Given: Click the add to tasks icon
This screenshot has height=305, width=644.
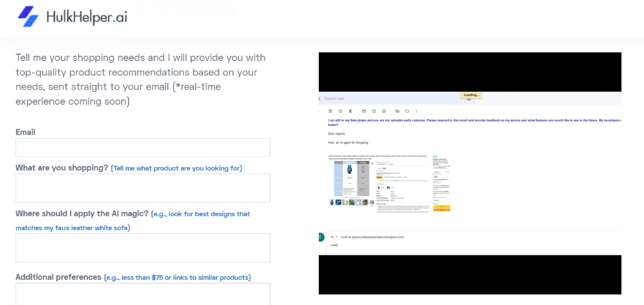Looking at the screenshot, I should [384, 111].
